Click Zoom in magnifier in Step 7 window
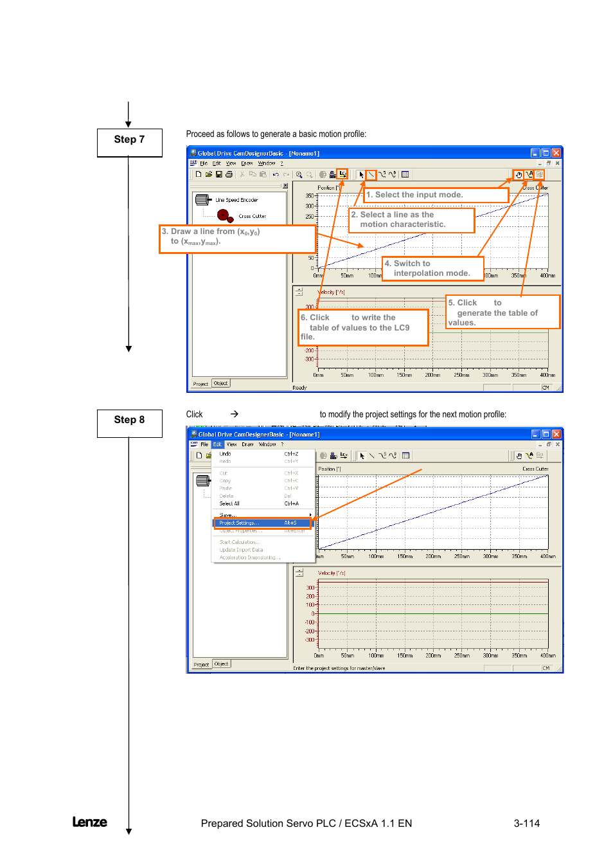The image size is (613, 868). 299,174
